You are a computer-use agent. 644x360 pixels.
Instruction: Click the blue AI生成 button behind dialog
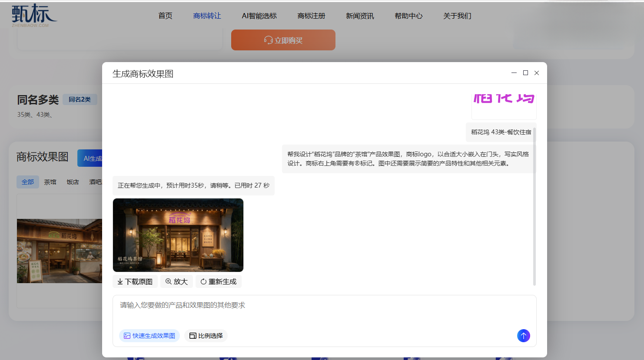point(90,158)
